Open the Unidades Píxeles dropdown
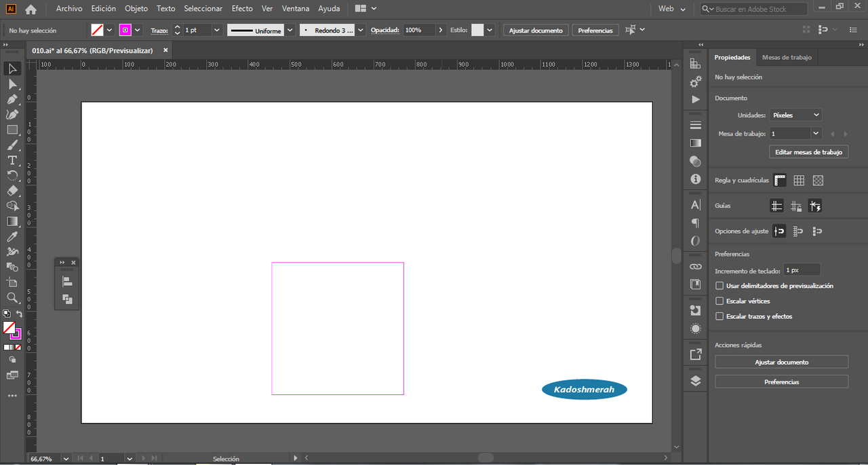The width and height of the screenshot is (868, 465). point(795,115)
